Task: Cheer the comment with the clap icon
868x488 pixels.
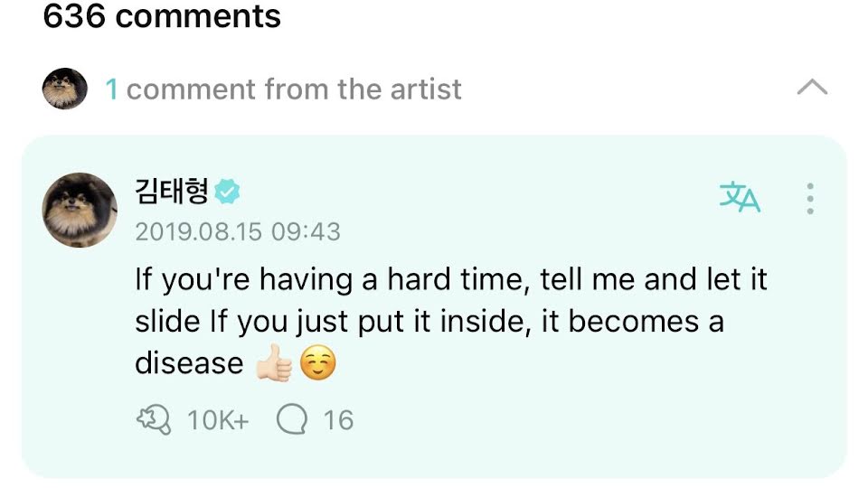Action: click(x=154, y=420)
